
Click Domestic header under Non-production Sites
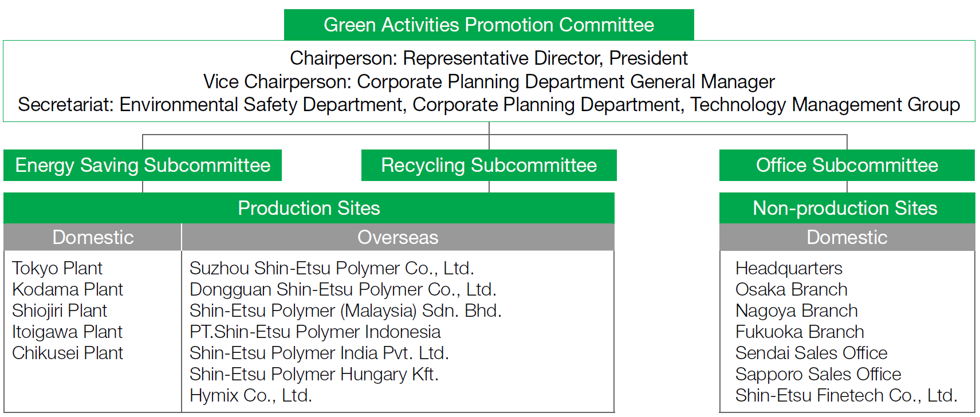(x=847, y=237)
